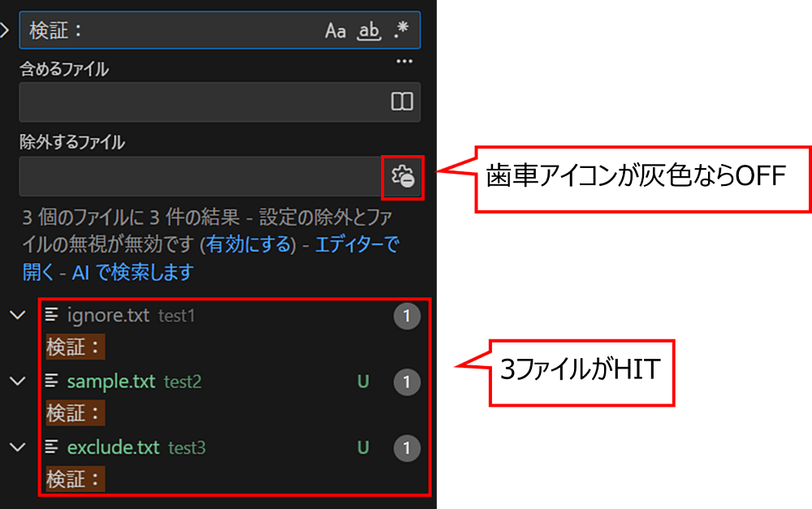Collapse the ignore.txt result group

pyautogui.click(x=18, y=316)
